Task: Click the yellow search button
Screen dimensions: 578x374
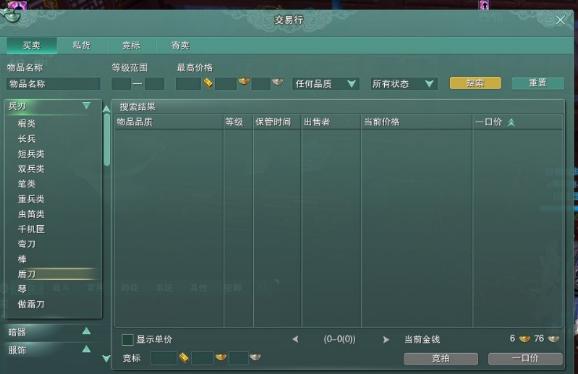Action: [x=475, y=83]
